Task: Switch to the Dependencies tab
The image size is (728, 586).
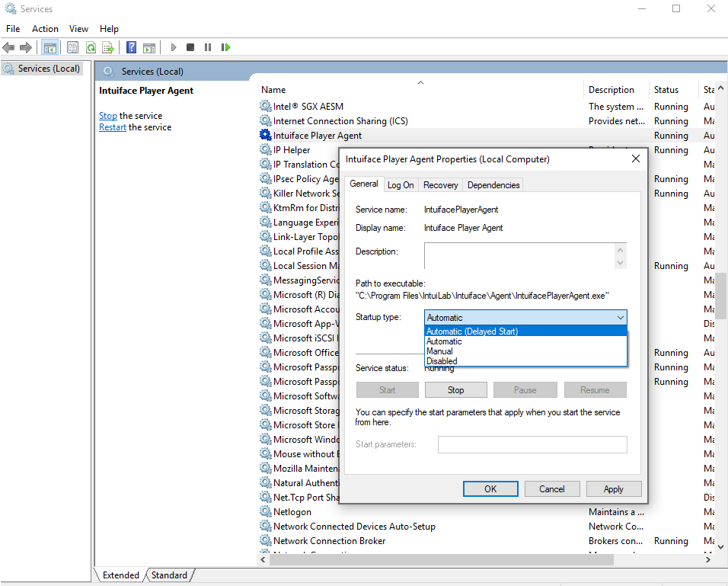Action: click(x=493, y=185)
